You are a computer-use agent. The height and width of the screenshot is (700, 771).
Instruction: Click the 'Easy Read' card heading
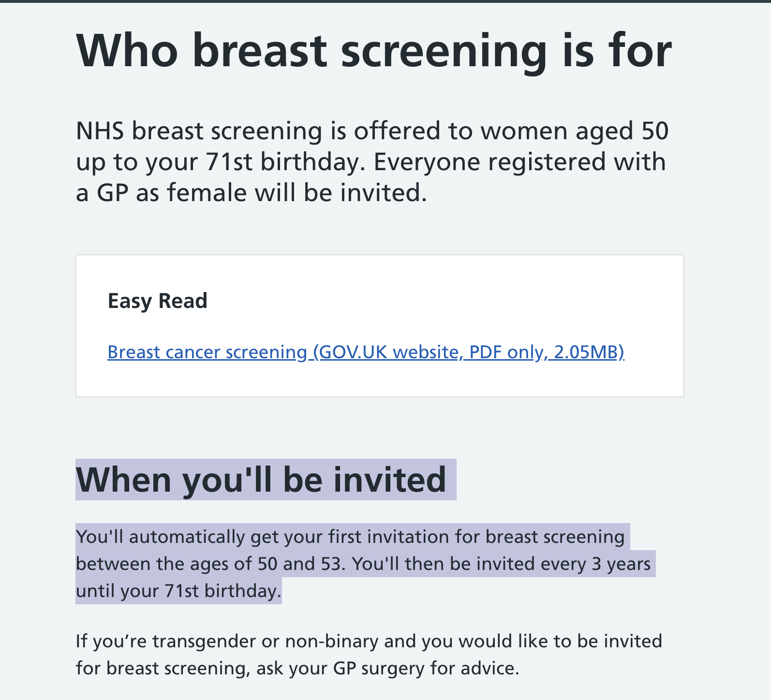pos(157,301)
